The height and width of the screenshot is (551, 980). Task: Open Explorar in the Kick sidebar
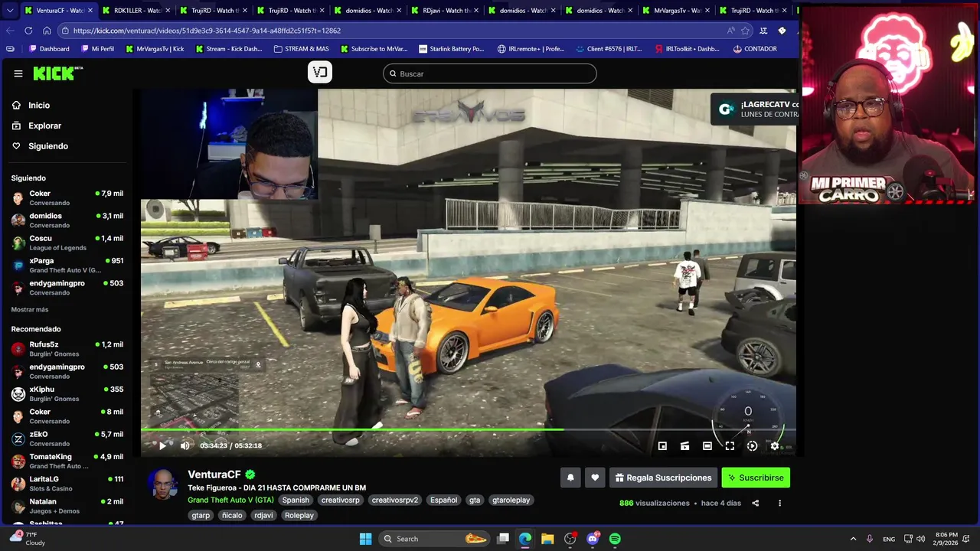44,126
